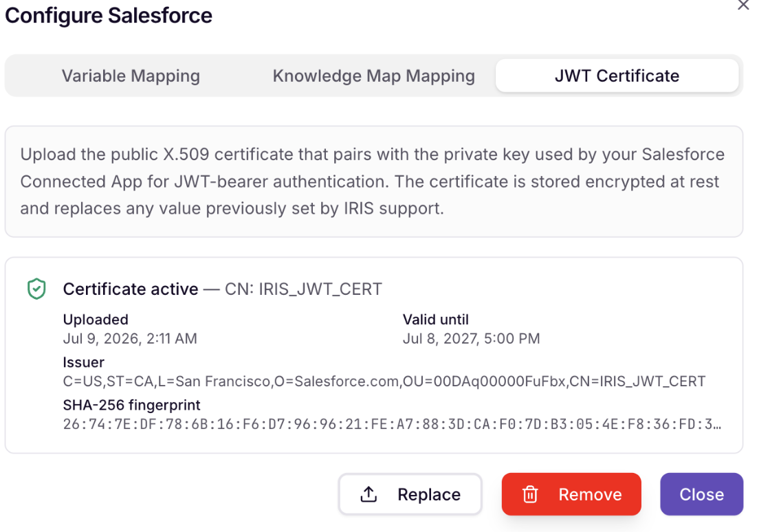This screenshot has height=532, width=759.
Task: Click the Uploaded timestamp Jul 9, 2026
Action: click(130, 338)
